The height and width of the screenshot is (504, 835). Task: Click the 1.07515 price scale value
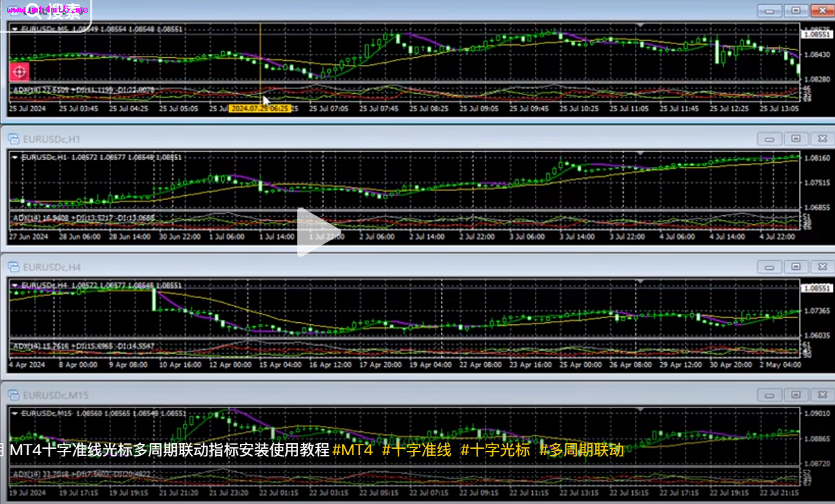(817, 183)
